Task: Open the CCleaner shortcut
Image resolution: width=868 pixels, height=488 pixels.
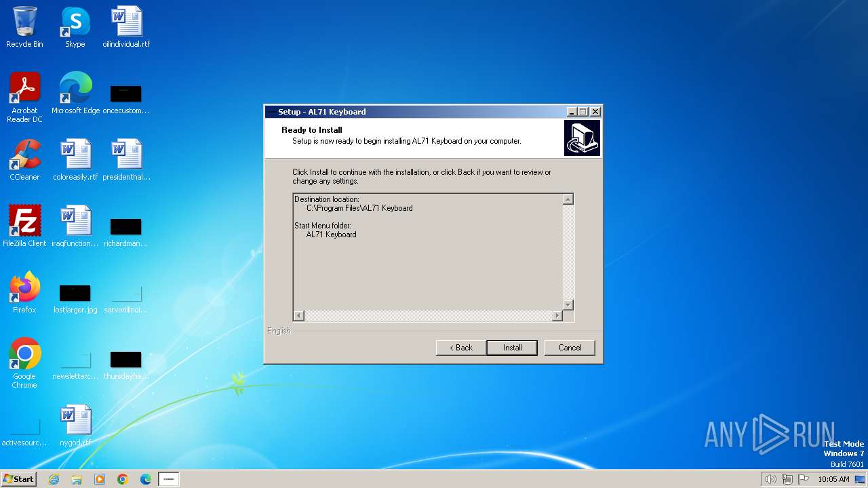Action: tap(24, 160)
